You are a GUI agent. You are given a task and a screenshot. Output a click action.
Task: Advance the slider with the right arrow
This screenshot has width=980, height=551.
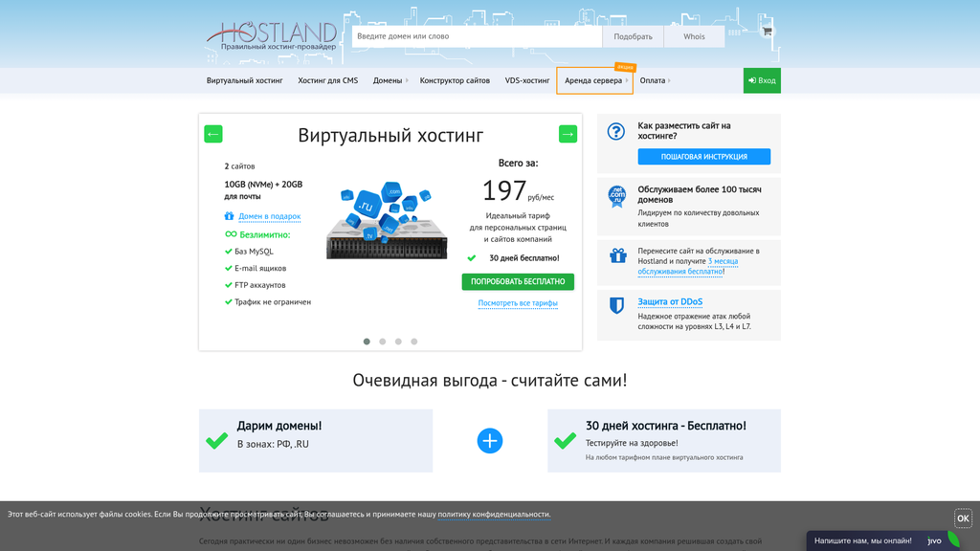568,133
